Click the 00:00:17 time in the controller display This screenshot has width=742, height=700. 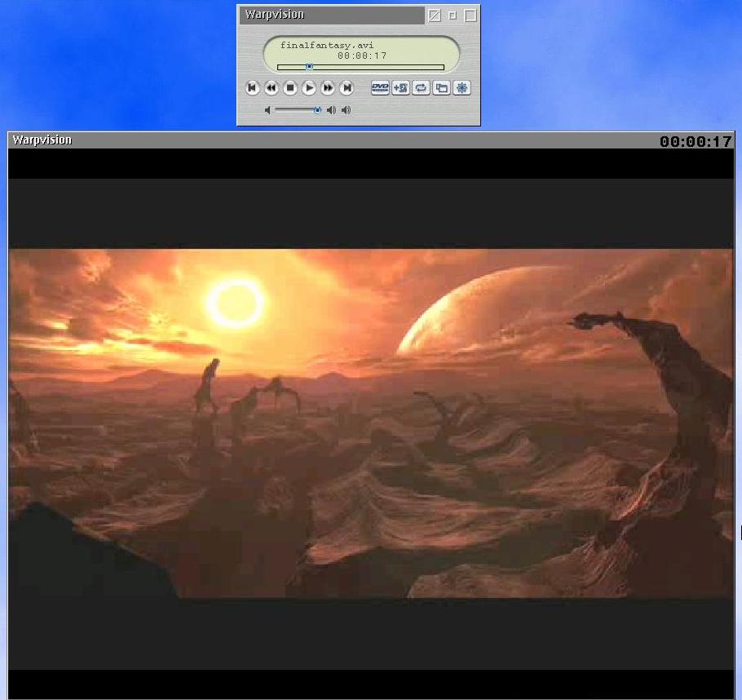tap(363, 56)
